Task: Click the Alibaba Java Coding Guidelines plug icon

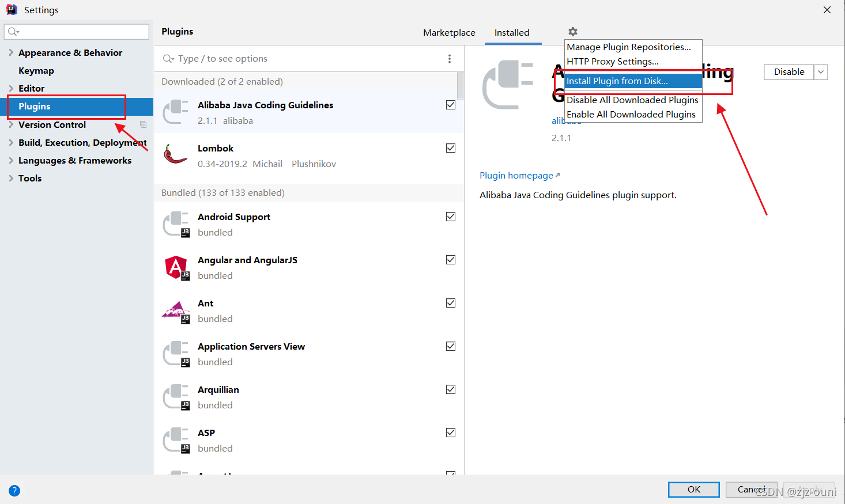Action: click(x=176, y=112)
